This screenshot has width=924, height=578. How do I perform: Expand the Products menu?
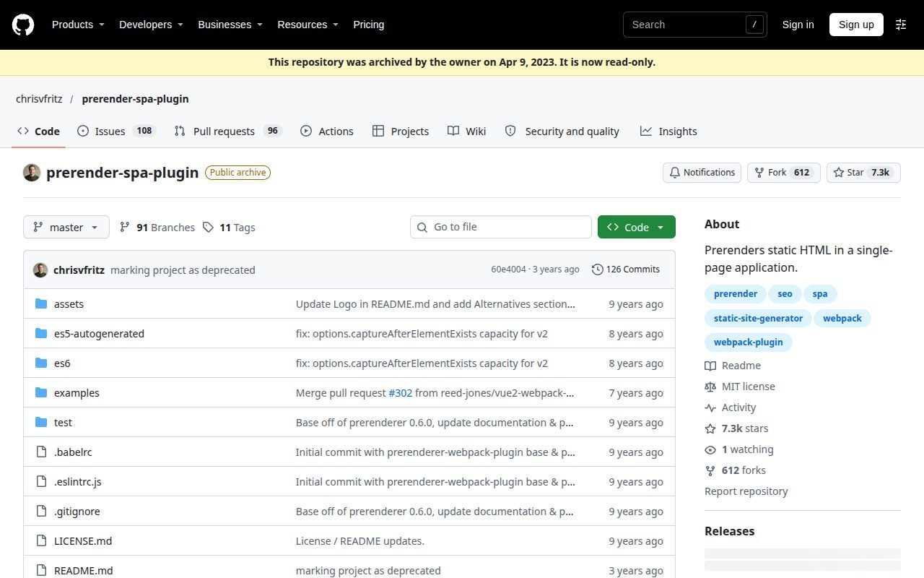coord(78,25)
